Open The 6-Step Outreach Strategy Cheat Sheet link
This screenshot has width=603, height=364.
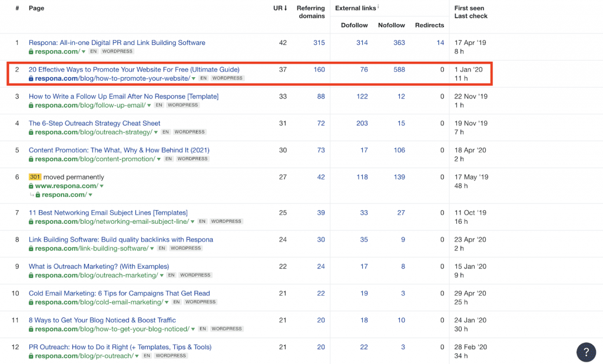(95, 124)
